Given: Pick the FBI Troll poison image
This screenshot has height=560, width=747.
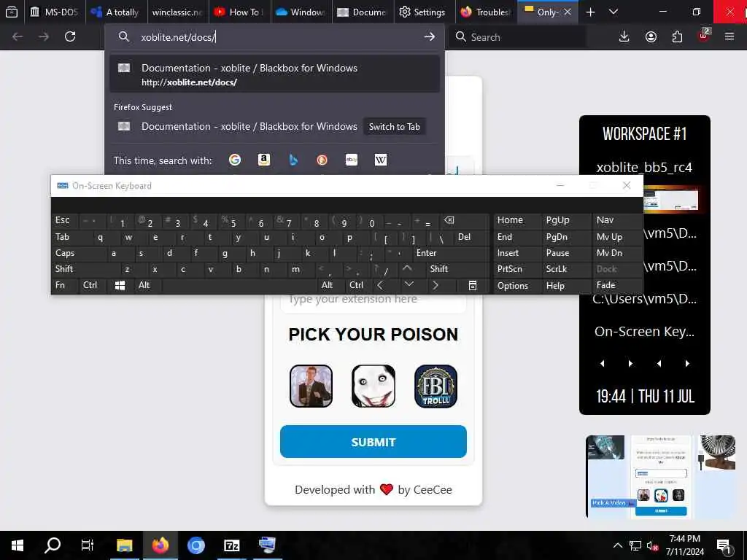Looking at the screenshot, I should (436, 386).
